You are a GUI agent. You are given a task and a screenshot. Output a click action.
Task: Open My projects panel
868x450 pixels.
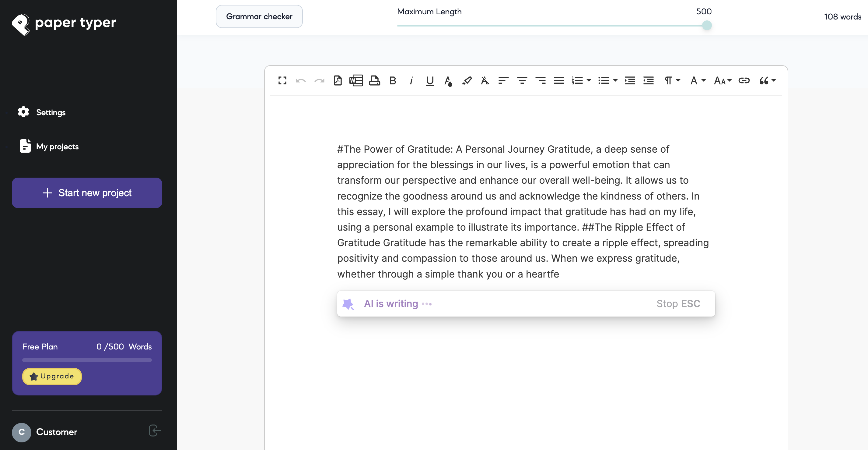point(57,146)
